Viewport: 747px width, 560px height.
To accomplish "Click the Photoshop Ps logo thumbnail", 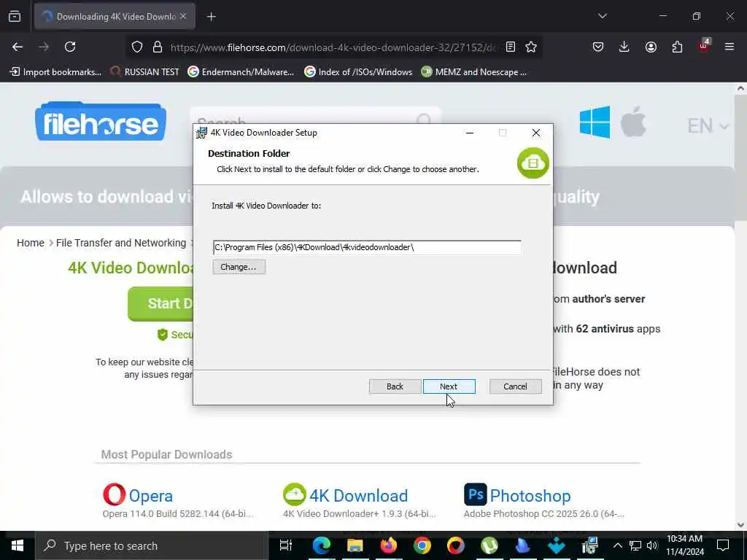I will 476,494.
